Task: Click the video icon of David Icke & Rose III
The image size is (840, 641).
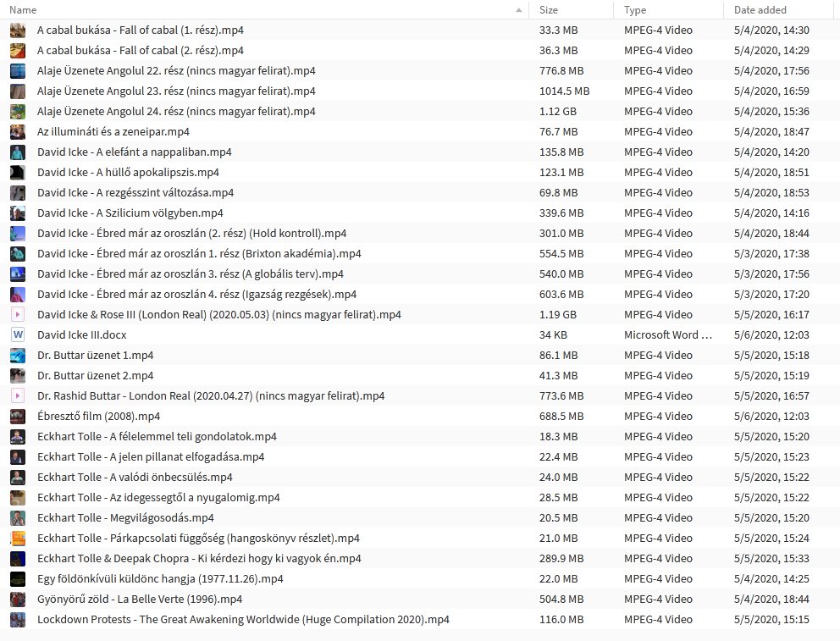Action: coord(18,314)
